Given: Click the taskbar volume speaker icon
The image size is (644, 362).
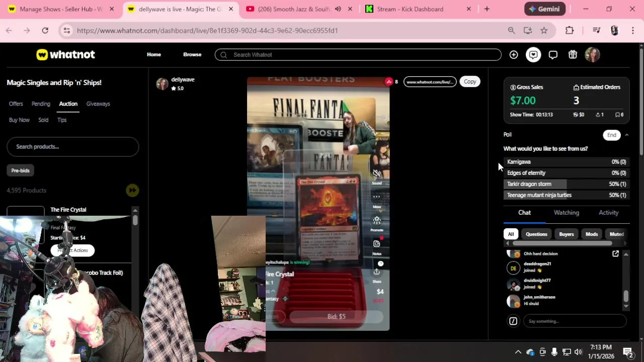Looking at the screenshot, I should [578, 352].
